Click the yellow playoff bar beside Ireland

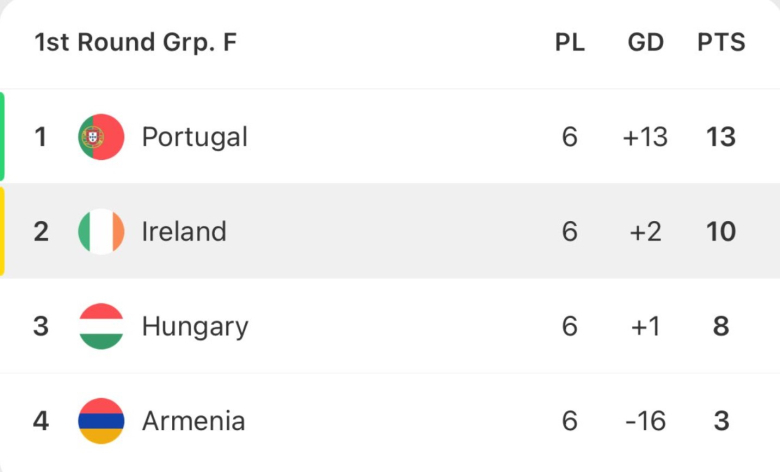pos(3,232)
